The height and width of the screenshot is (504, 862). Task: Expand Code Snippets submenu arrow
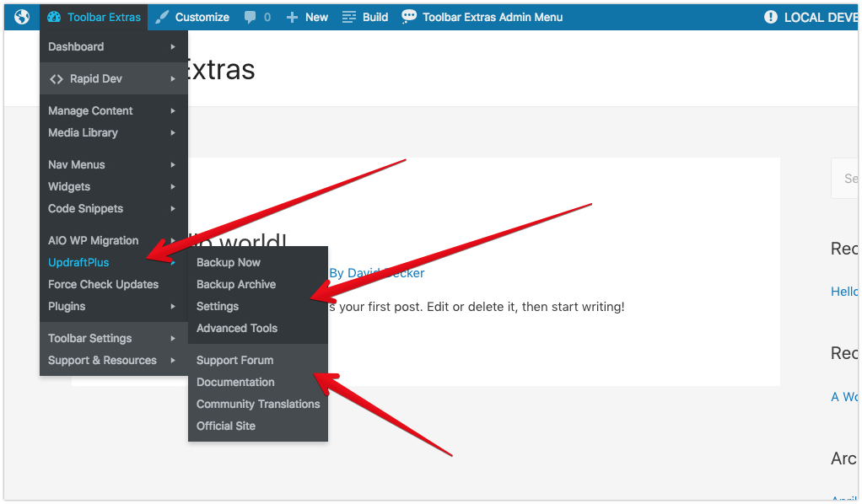click(x=173, y=208)
